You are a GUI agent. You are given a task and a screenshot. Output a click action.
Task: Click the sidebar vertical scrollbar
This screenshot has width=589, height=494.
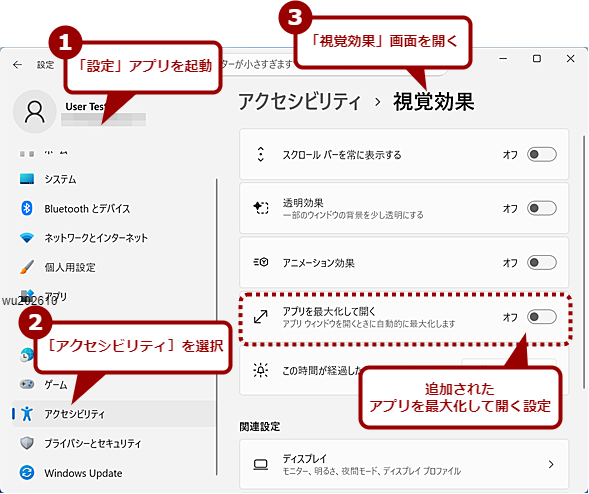tap(217, 327)
